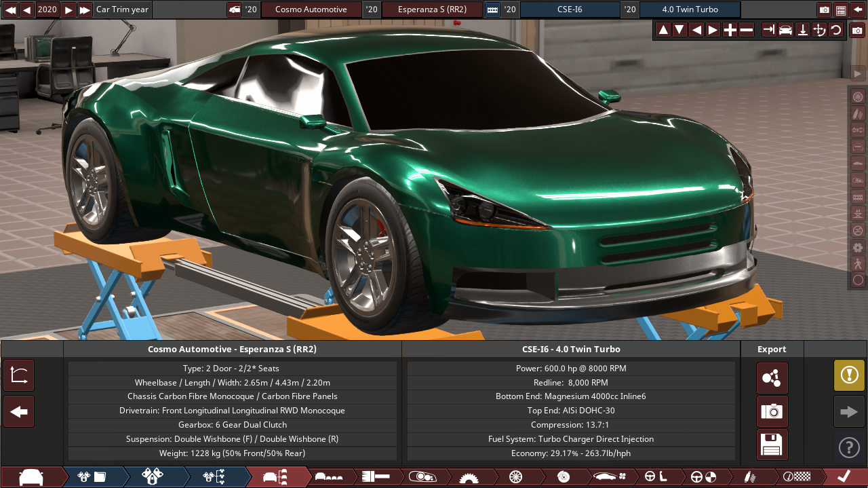The width and height of the screenshot is (868, 488).
Task: Click the Export camera snapshot button
Action: tap(772, 411)
